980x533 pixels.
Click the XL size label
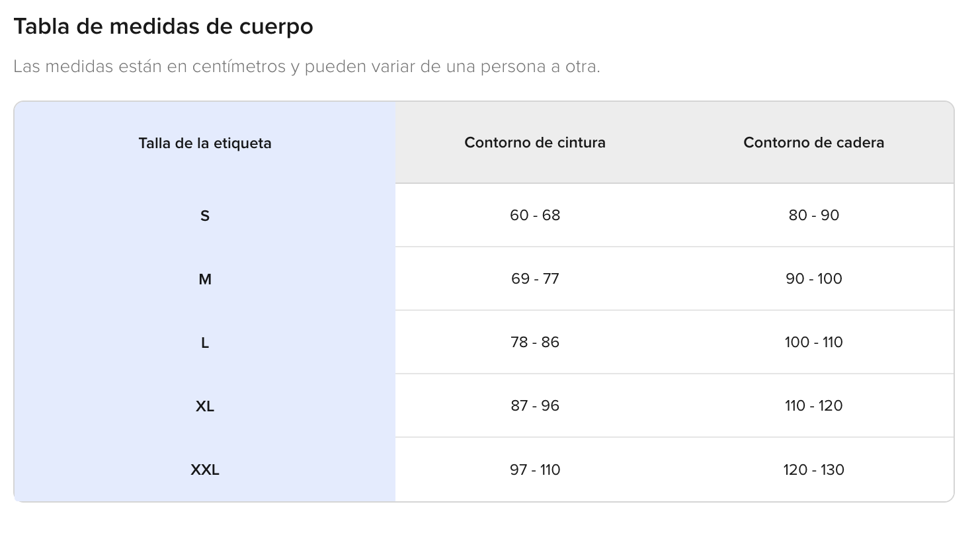click(205, 406)
